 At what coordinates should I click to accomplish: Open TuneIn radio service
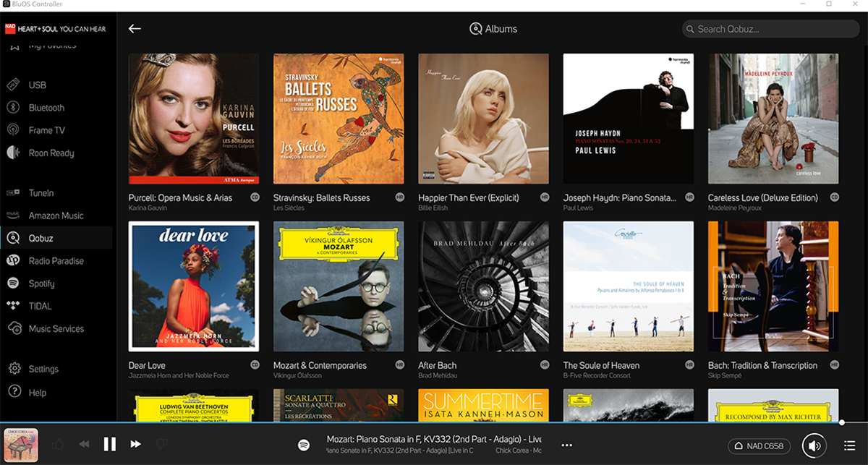[x=41, y=193]
